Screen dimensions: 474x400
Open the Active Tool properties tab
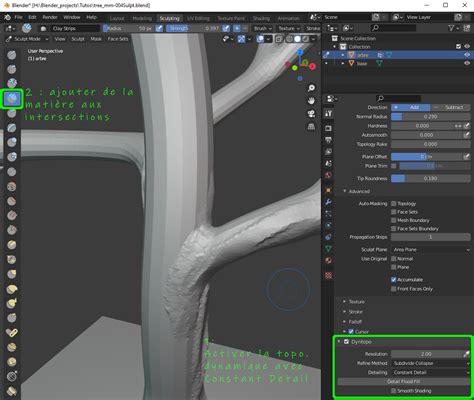coord(328,114)
